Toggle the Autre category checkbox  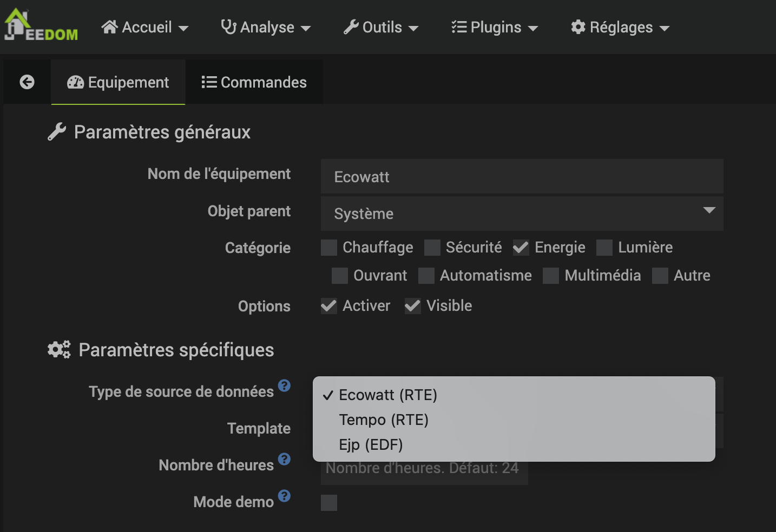coord(660,276)
